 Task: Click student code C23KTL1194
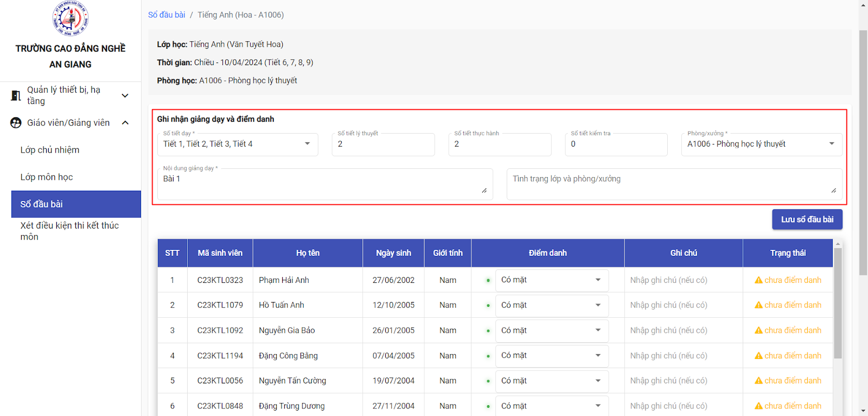pyautogui.click(x=220, y=356)
